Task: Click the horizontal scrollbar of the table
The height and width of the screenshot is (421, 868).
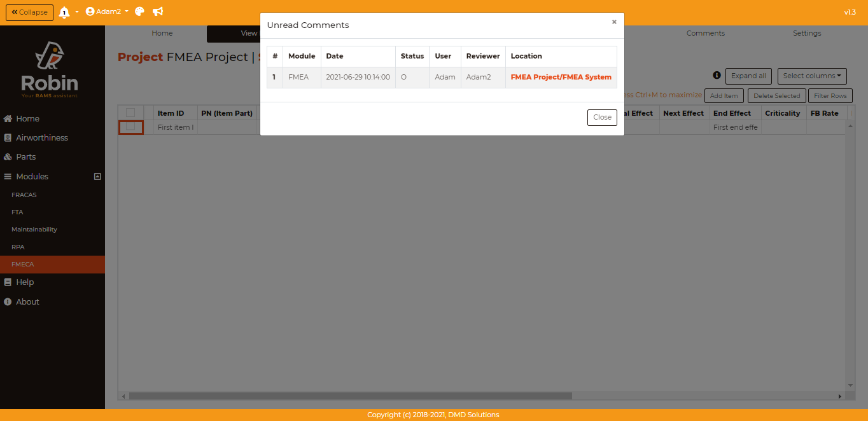Action: [350, 396]
